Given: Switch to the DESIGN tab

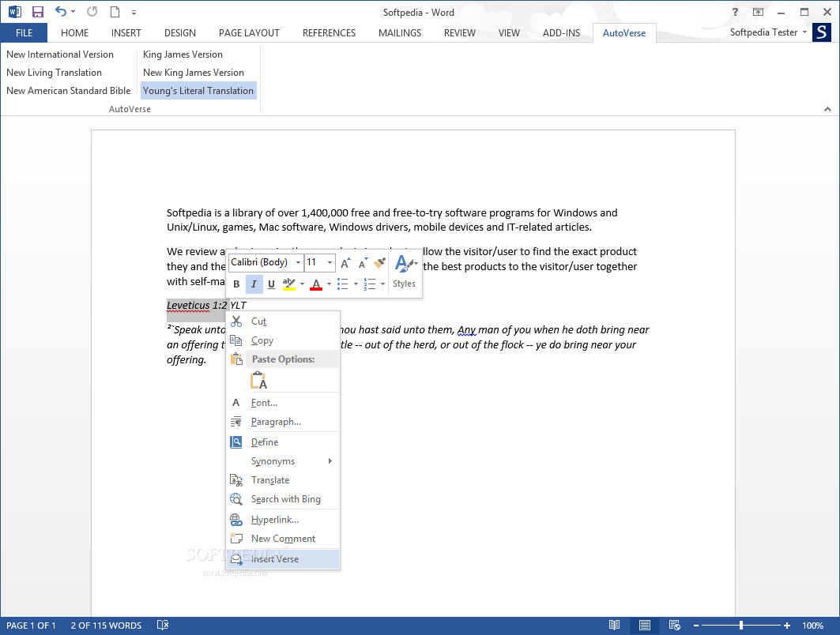Looking at the screenshot, I should (x=180, y=32).
